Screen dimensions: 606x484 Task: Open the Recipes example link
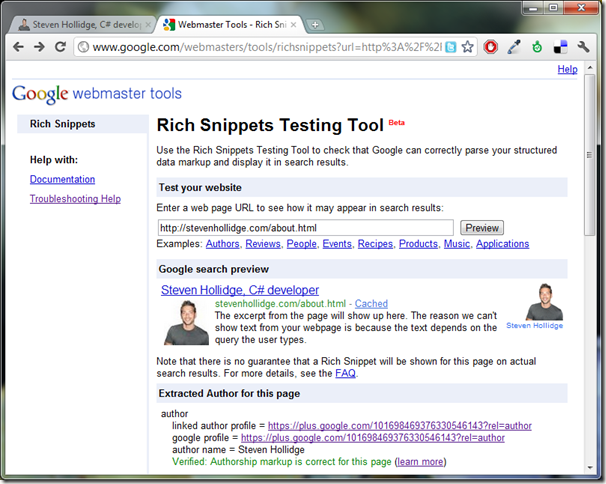pos(375,244)
